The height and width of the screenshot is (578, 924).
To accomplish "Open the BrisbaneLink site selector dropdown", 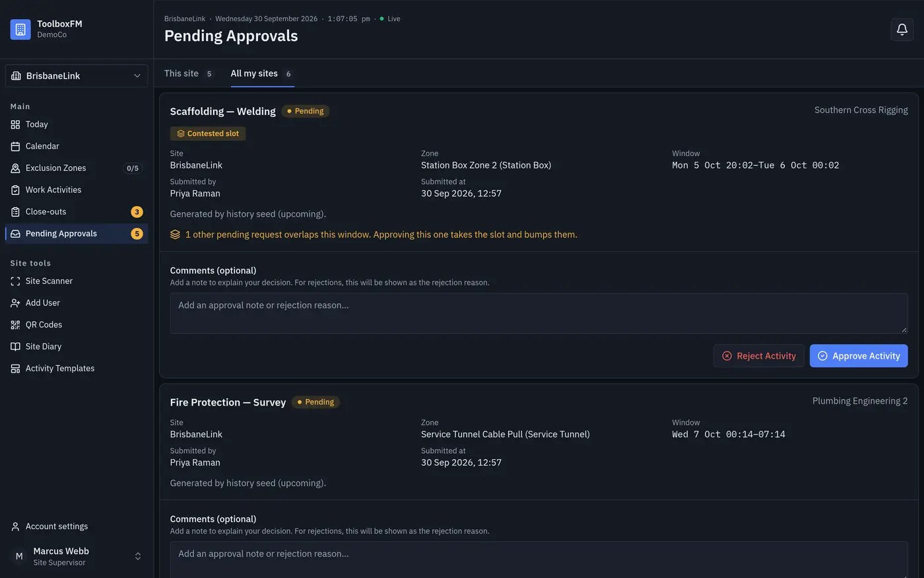I will click(77, 76).
